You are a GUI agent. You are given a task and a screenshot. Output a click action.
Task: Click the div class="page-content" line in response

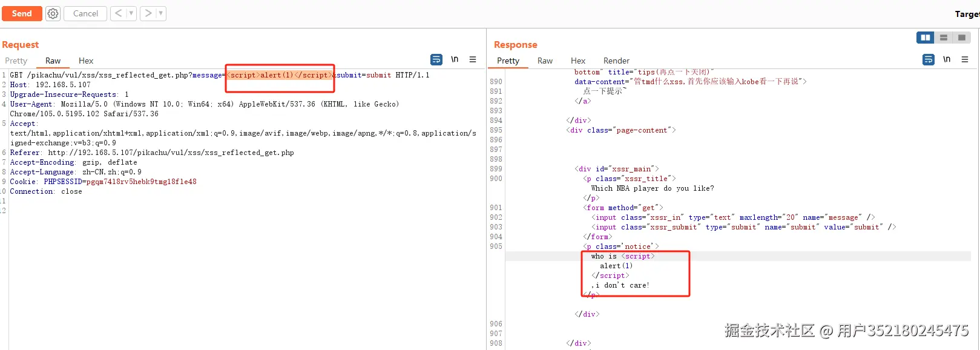[x=621, y=130]
